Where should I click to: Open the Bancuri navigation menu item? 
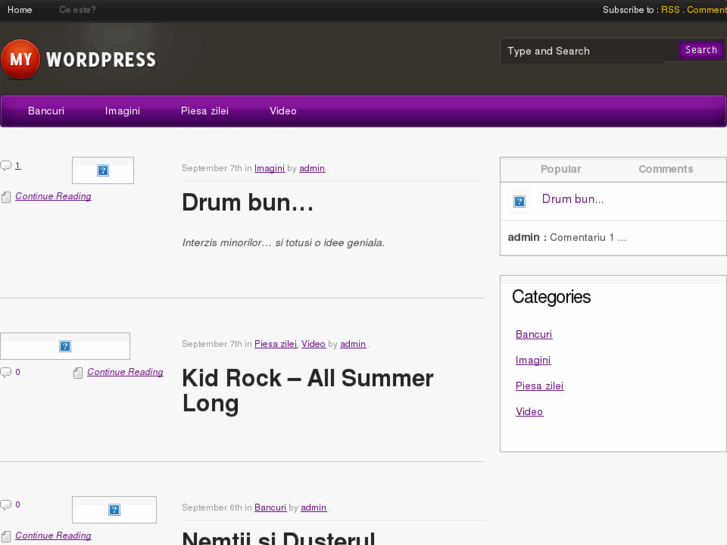pyautogui.click(x=46, y=111)
